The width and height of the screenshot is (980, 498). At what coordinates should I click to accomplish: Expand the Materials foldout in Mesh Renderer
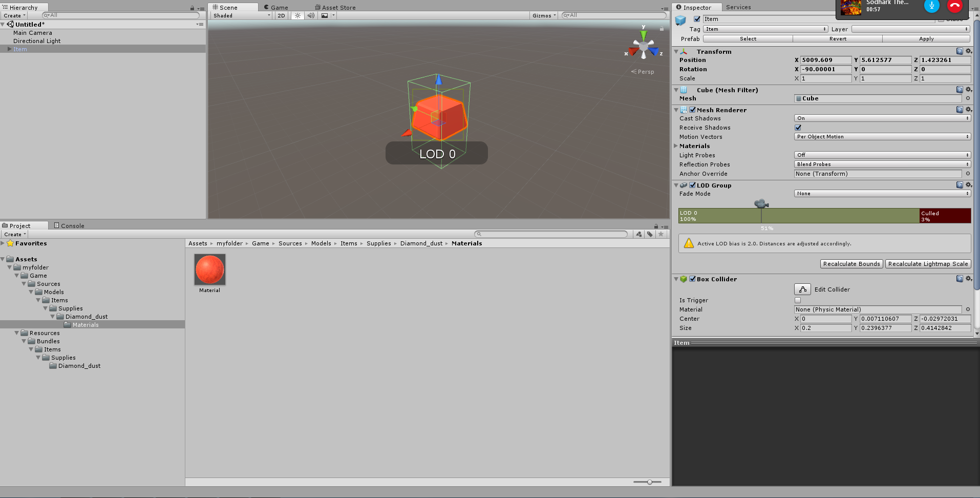[676, 146]
